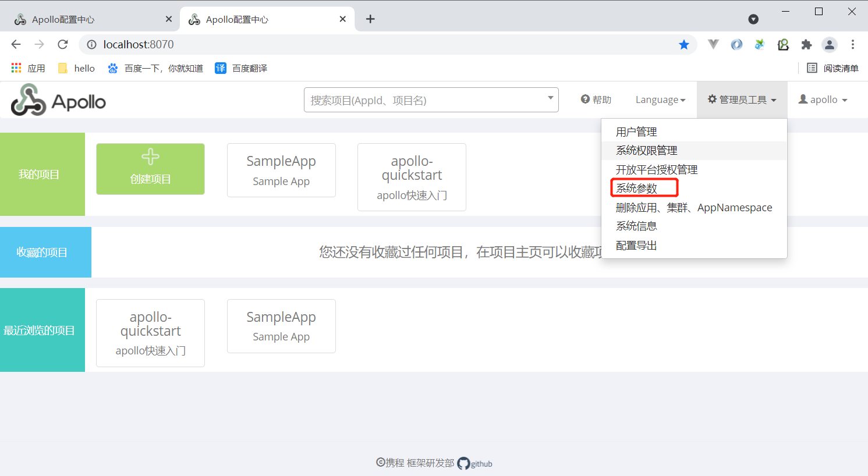The image size is (868, 476).
Task: Close the active Apollo配置中心 tab
Action: [343, 19]
